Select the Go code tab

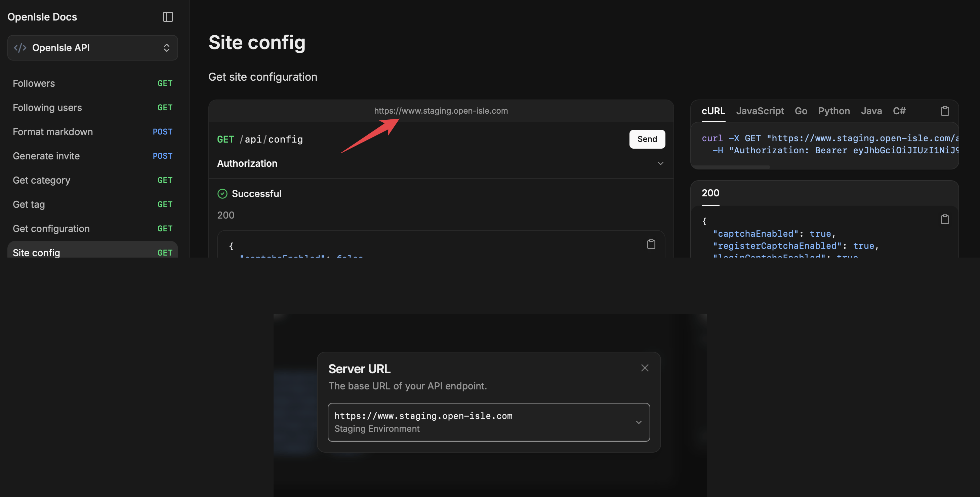(801, 111)
